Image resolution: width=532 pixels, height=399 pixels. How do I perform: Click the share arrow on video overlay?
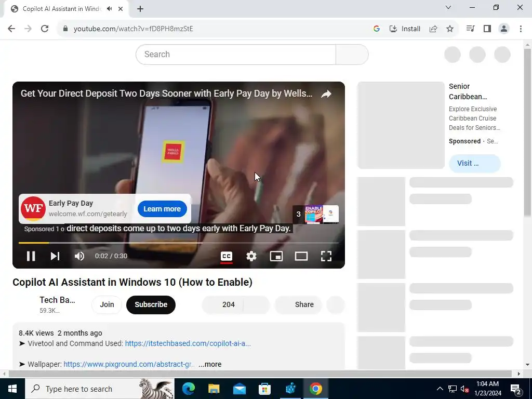[326, 94]
